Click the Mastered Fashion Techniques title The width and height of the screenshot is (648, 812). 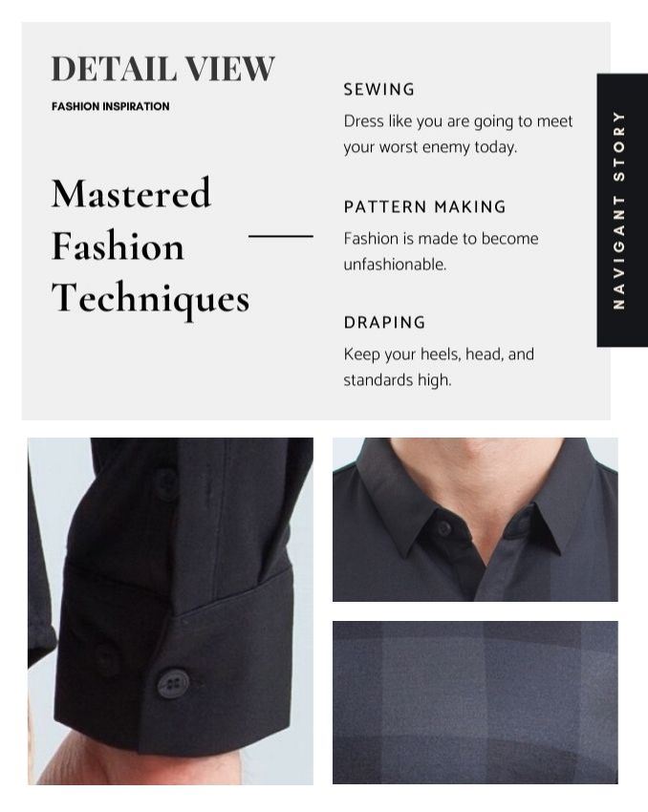(150, 246)
